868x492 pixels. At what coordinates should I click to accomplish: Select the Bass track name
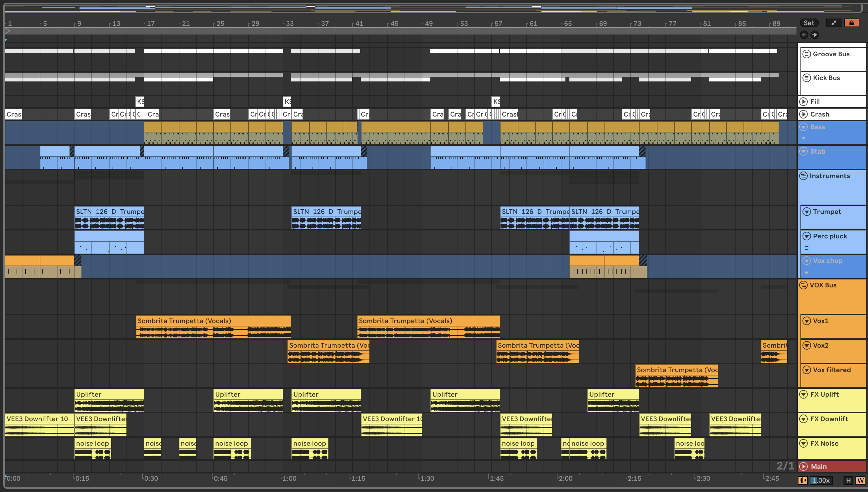(x=817, y=127)
